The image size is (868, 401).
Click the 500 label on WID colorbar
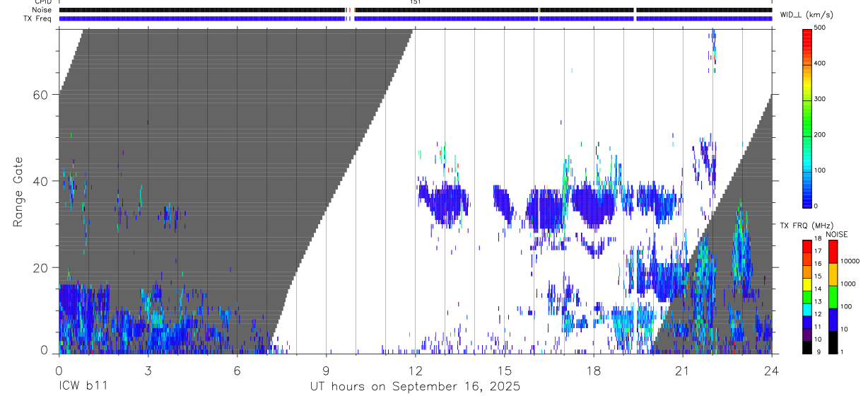coord(821,28)
